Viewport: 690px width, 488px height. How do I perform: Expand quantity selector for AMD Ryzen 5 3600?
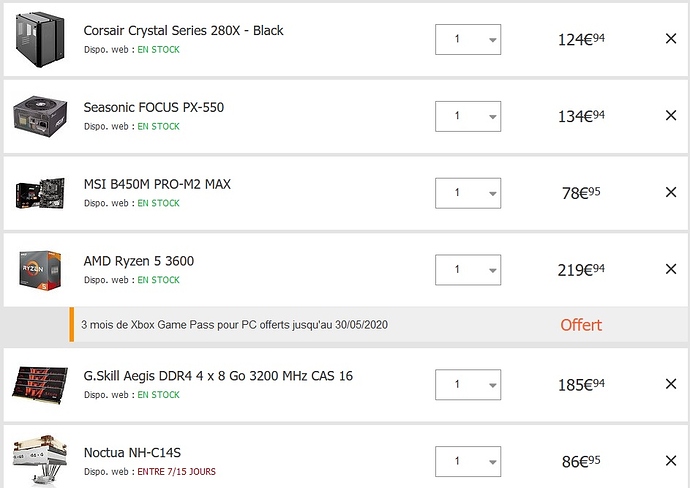tap(467, 270)
